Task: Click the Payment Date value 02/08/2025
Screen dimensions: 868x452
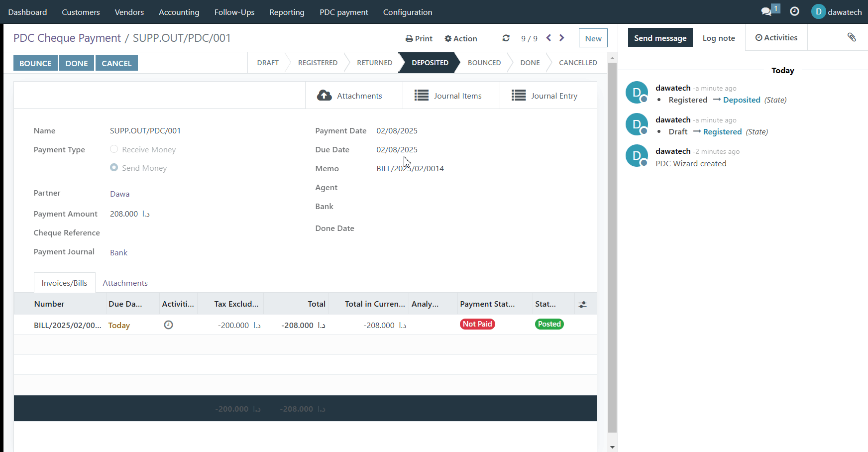Action: tap(397, 130)
